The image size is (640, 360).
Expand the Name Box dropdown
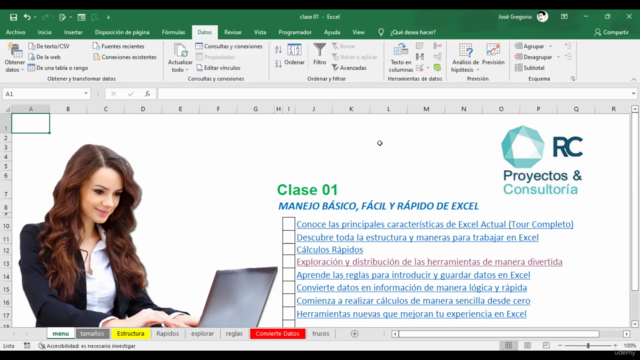86,94
